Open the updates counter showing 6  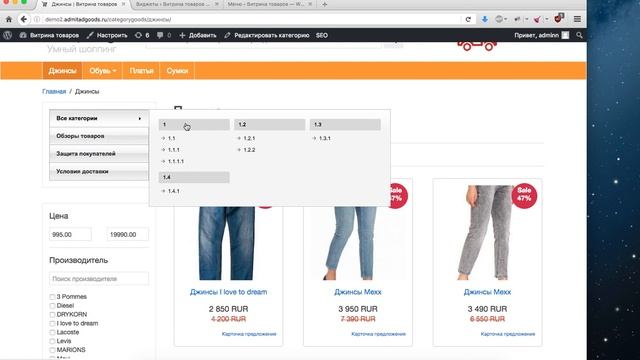(x=142, y=35)
